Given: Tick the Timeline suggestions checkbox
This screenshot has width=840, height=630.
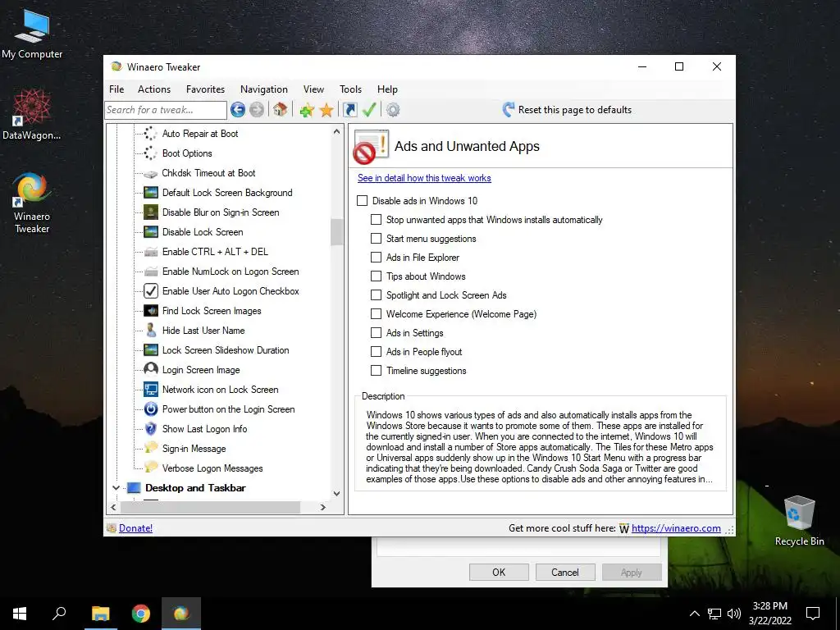Looking at the screenshot, I should click(376, 370).
